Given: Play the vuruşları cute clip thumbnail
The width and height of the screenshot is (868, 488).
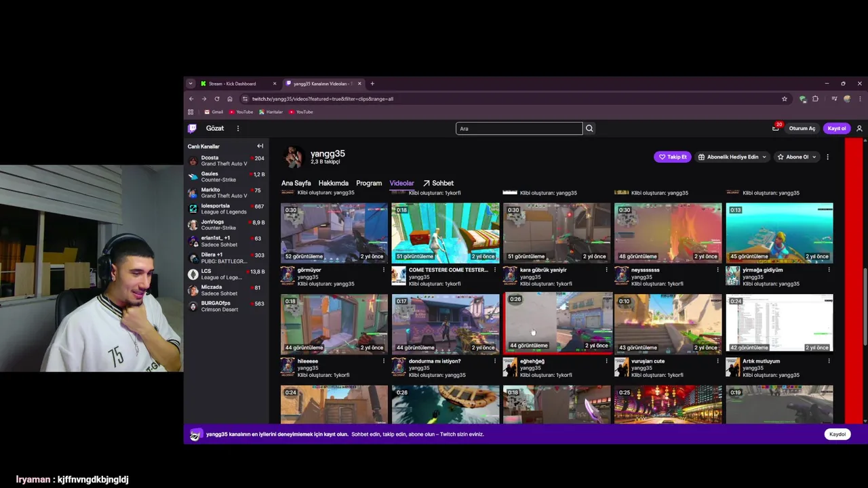Looking at the screenshot, I should point(668,323).
